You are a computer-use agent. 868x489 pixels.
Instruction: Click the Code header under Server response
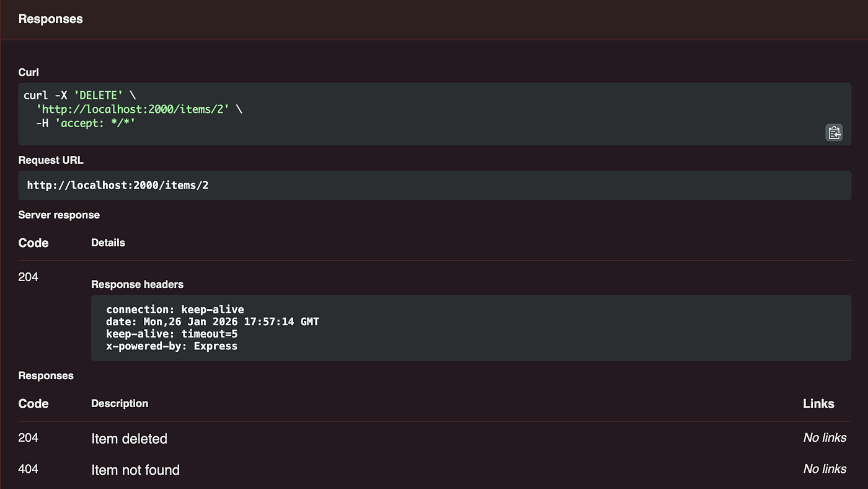pos(33,243)
